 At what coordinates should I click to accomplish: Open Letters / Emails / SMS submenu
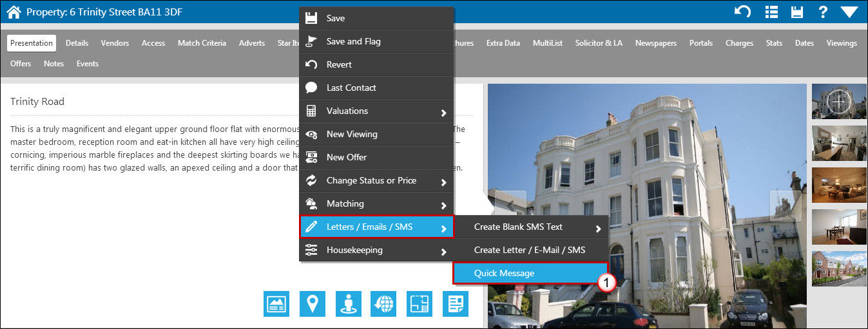(x=376, y=227)
